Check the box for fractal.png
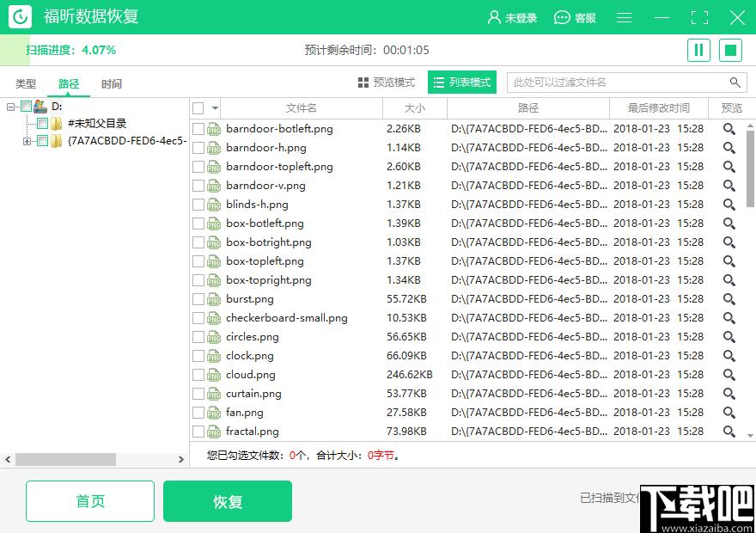 click(198, 432)
